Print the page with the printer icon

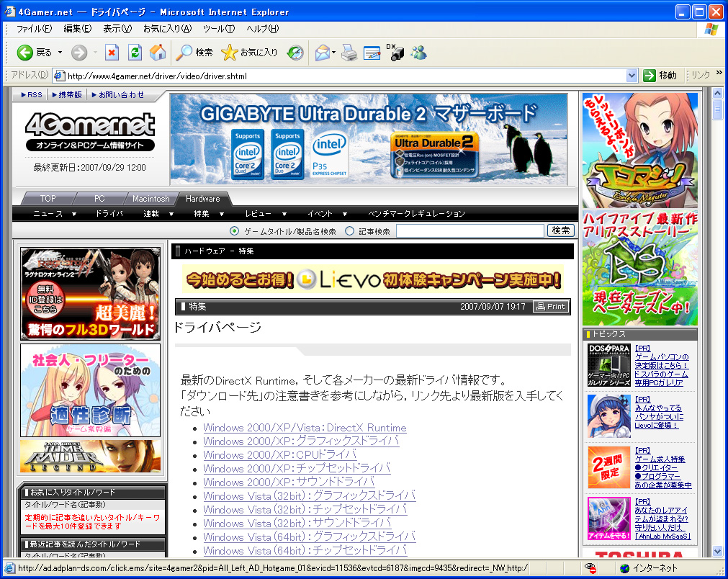pos(349,53)
